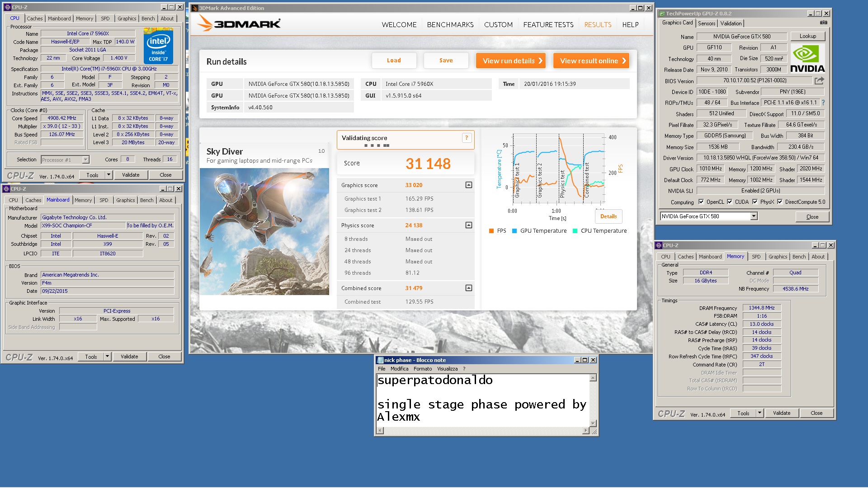Image resolution: width=868 pixels, height=488 pixels.
Task: Open the Processor #1 selection dropdown
Action: 85,160
